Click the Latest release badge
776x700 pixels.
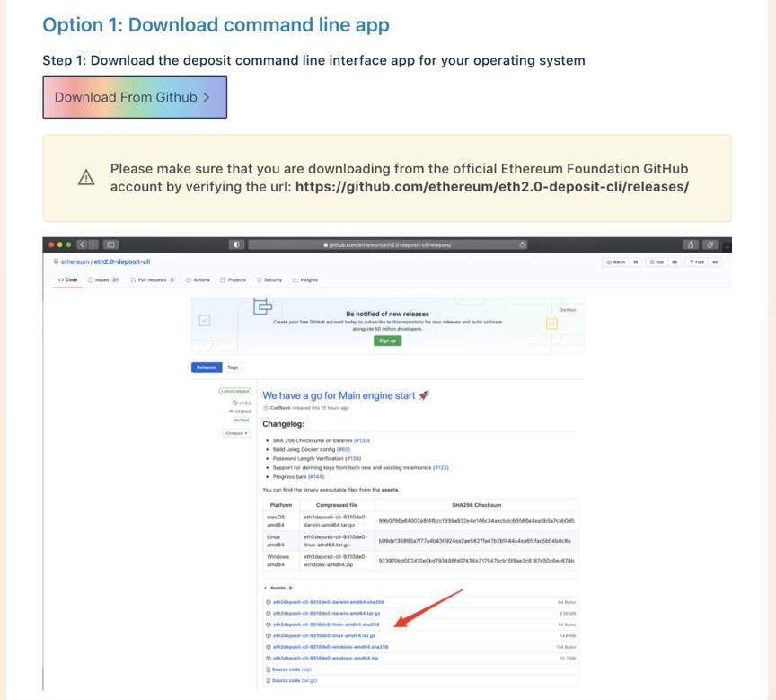click(x=235, y=391)
